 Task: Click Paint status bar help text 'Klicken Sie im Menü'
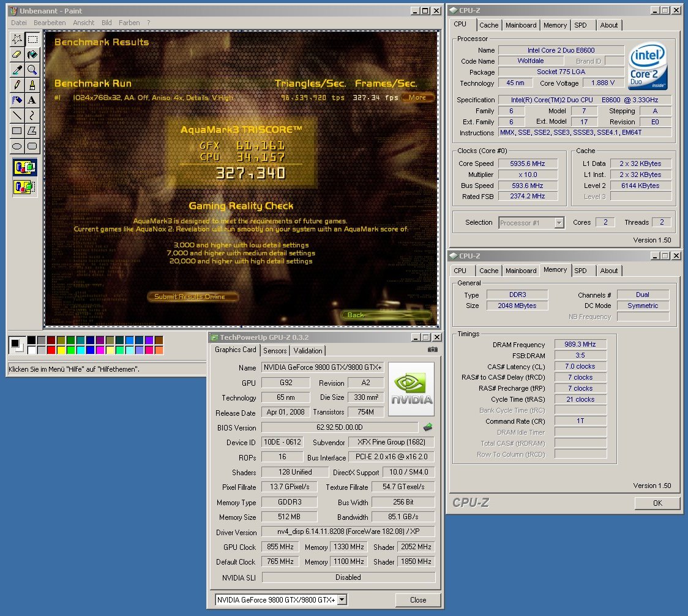pos(73,369)
